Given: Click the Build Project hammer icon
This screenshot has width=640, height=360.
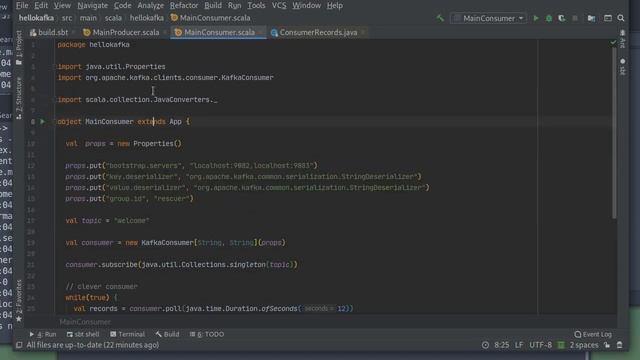Looking at the screenshot, I should [440, 18].
